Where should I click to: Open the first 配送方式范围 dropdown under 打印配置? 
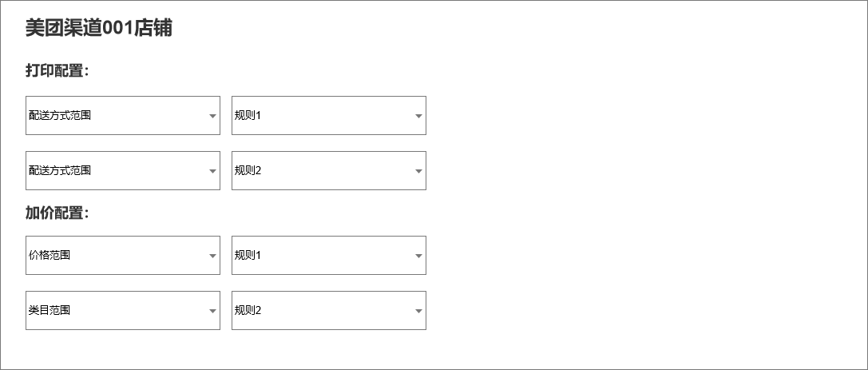pos(122,116)
